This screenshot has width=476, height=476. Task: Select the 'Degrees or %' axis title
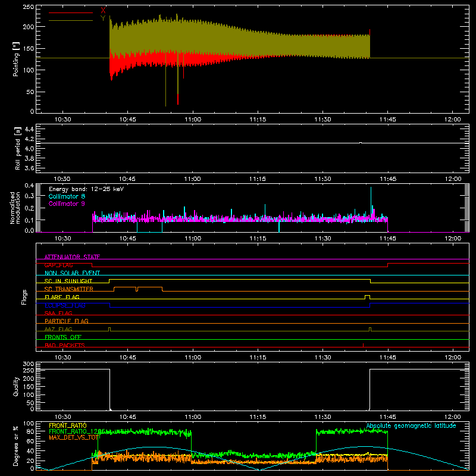pyautogui.click(x=16, y=446)
